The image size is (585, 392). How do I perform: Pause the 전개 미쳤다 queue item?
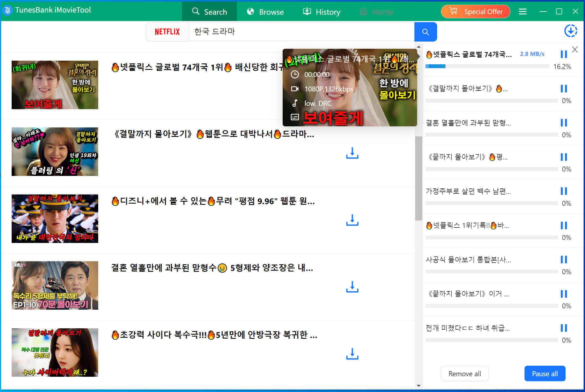click(564, 328)
